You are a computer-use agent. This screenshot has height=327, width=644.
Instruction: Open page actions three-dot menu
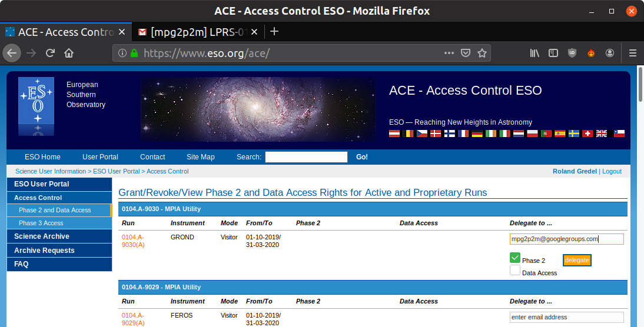[449, 53]
